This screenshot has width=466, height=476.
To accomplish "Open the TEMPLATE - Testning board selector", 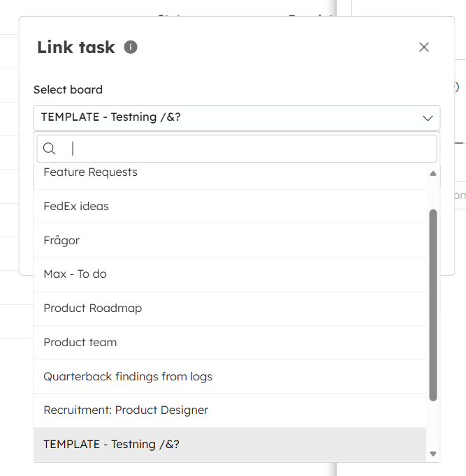I will (237, 118).
